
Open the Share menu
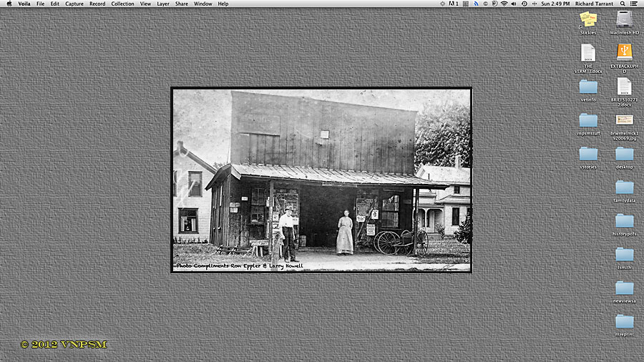coord(182,4)
